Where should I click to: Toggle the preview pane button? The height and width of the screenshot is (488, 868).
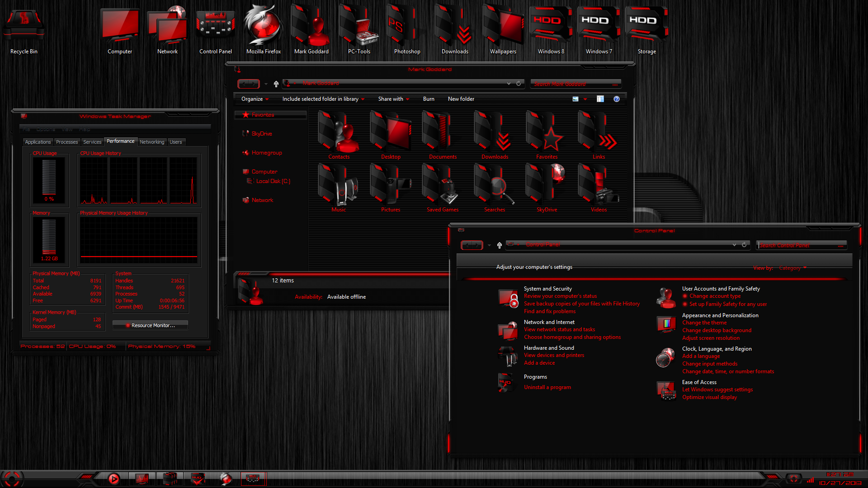(x=600, y=99)
